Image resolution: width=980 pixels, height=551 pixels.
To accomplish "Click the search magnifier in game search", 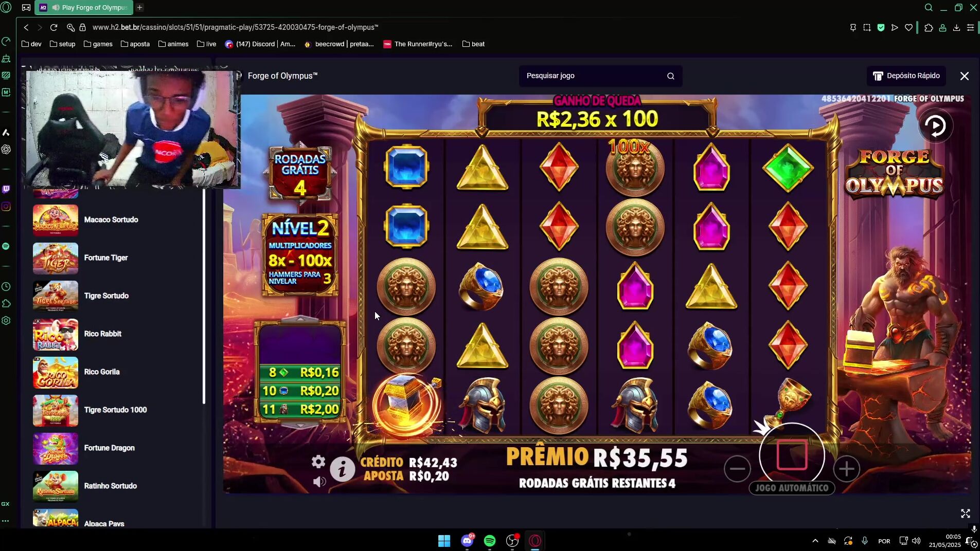I will 670,76.
